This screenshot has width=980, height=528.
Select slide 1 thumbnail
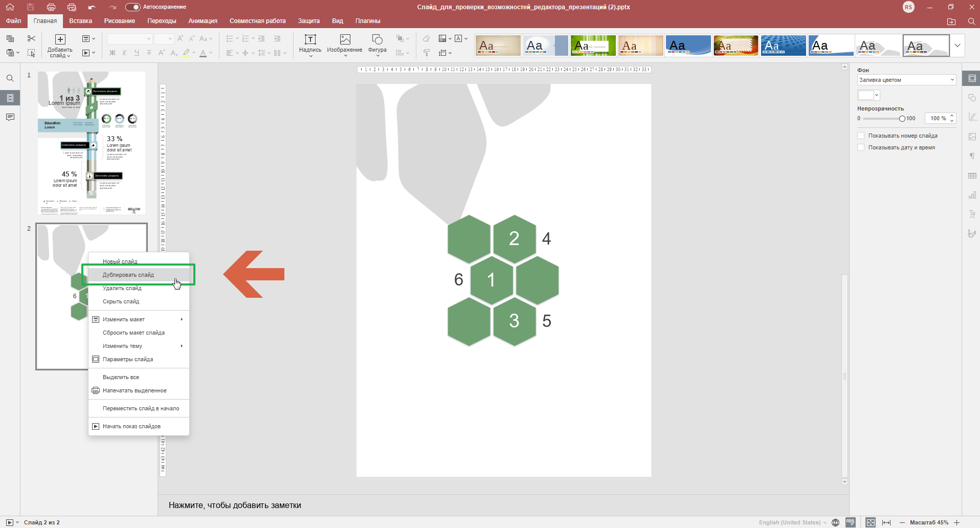pos(92,143)
